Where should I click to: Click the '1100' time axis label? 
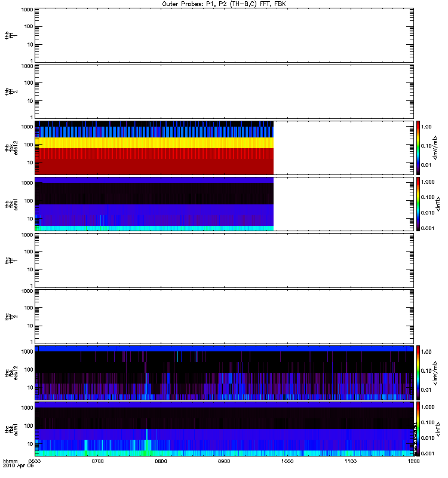pos(351,461)
